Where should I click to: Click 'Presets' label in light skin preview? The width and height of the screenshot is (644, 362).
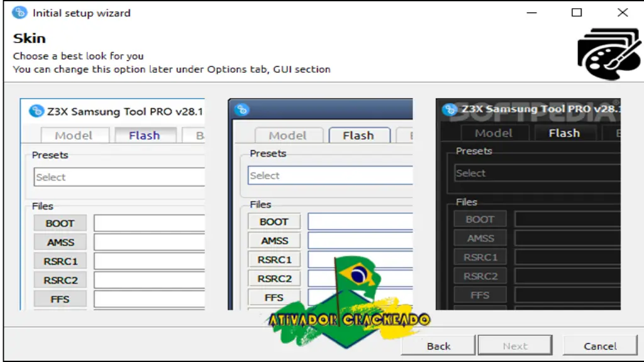click(x=50, y=155)
